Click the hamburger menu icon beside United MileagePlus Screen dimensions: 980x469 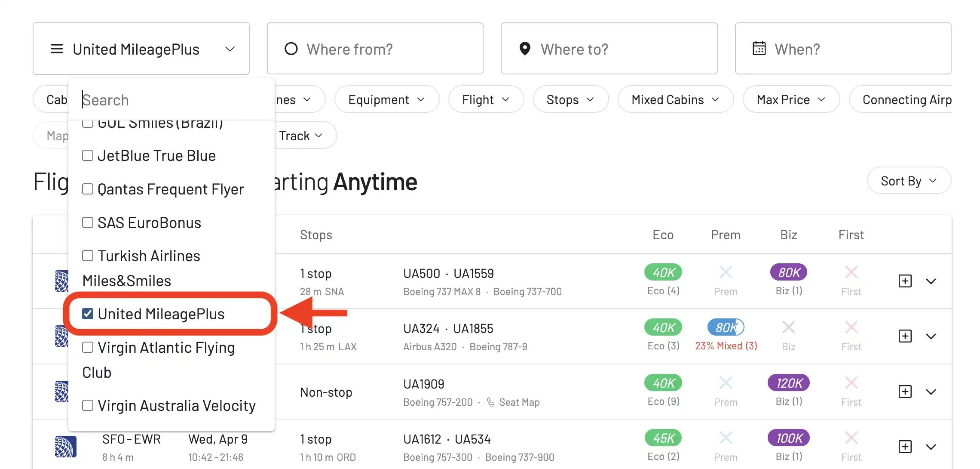tap(57, 49)
